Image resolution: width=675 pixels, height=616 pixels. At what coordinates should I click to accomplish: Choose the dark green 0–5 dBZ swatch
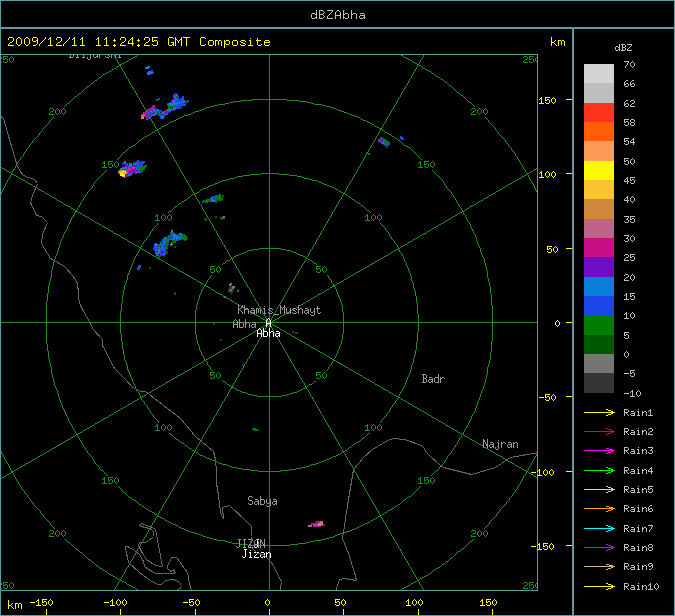(x=599, y=344)
